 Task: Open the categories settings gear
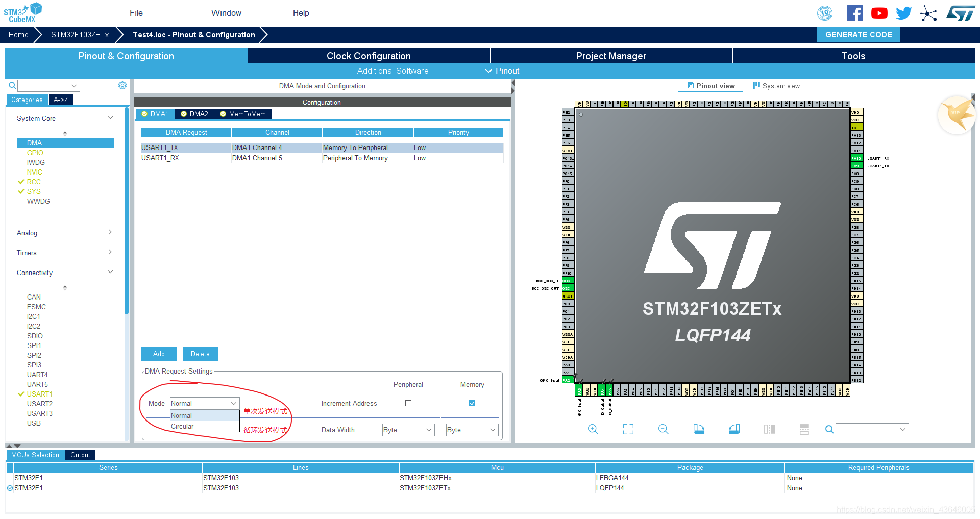coord(122,85)
